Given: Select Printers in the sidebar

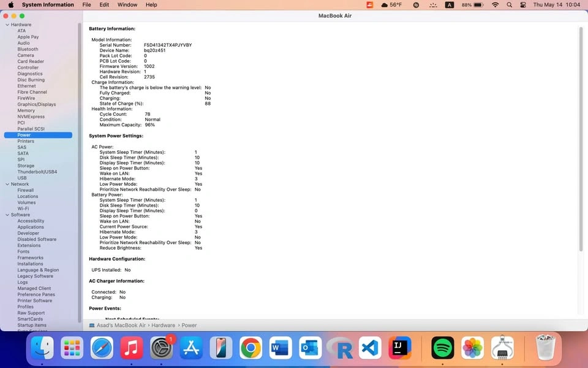Looking at the screenshot, I should (x=26, y=141).
